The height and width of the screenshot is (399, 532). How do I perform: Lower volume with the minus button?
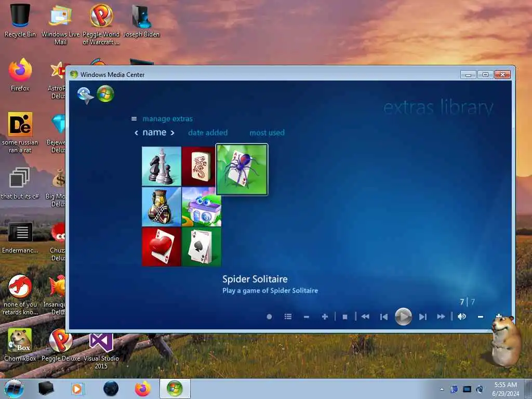tap(481, 317)
